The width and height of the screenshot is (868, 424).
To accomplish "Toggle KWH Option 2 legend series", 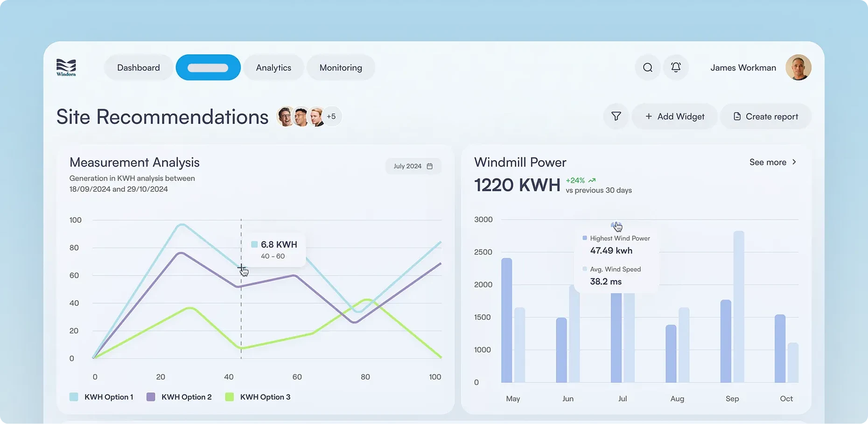I will [179, 397].
